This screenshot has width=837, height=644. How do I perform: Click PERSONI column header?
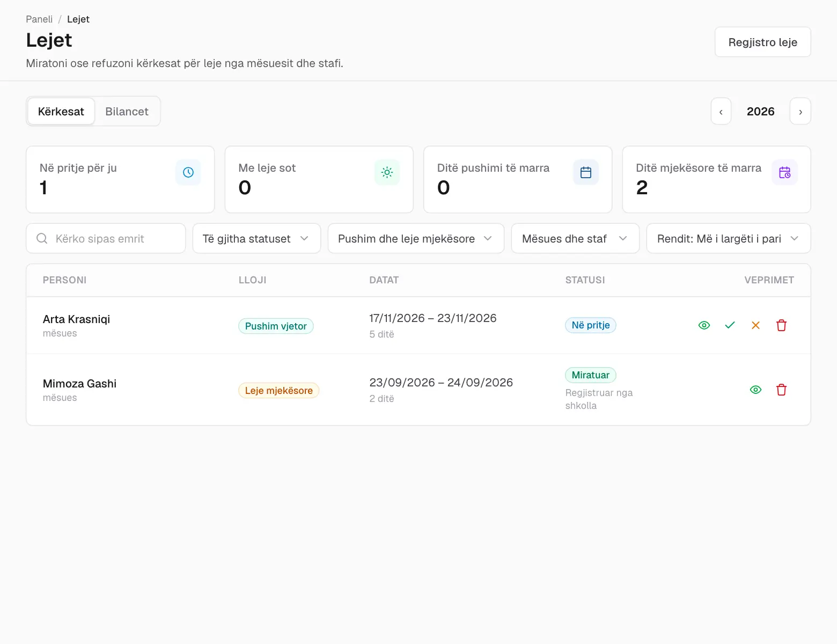click(64, 280)
